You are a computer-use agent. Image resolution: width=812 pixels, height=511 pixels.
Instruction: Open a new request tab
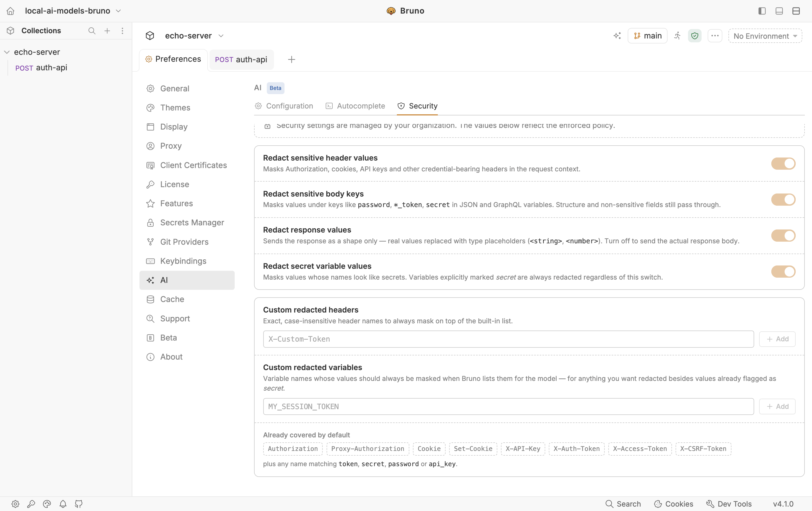coord(292,60)
